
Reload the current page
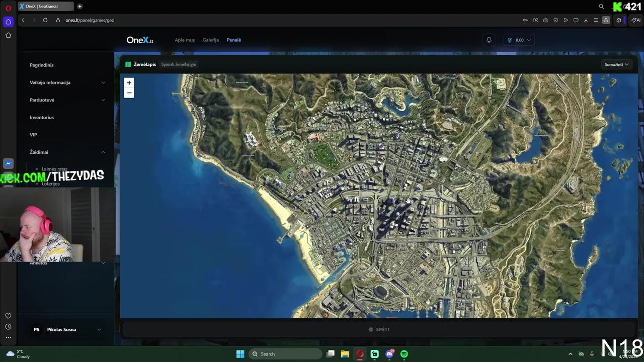[45, 20]
